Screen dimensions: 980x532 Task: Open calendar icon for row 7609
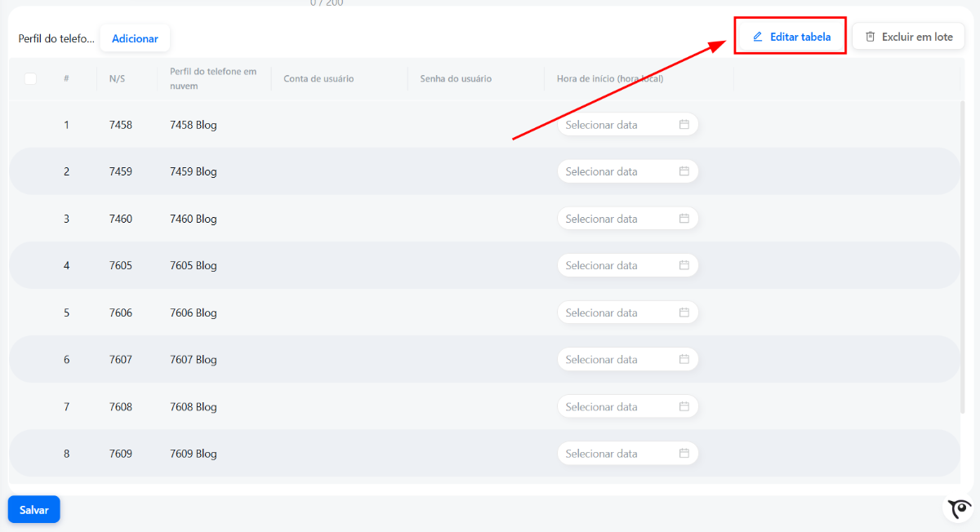pyautogui.click(x=684, y=454)
